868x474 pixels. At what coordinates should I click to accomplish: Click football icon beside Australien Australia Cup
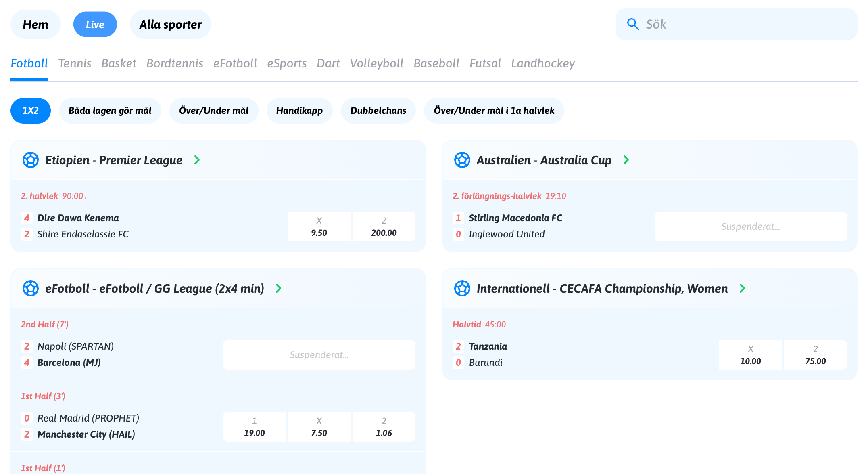tap(462, 160)
